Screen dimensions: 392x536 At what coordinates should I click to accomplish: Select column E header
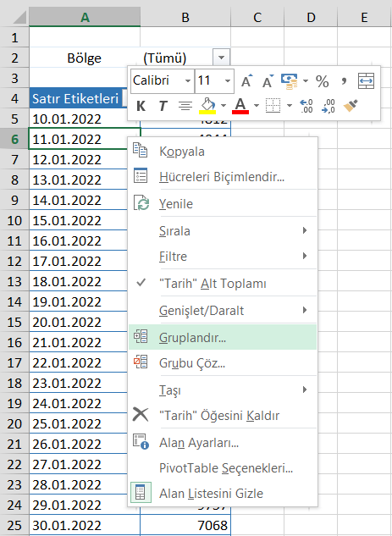pyautogui.click(x=364, y=17)
